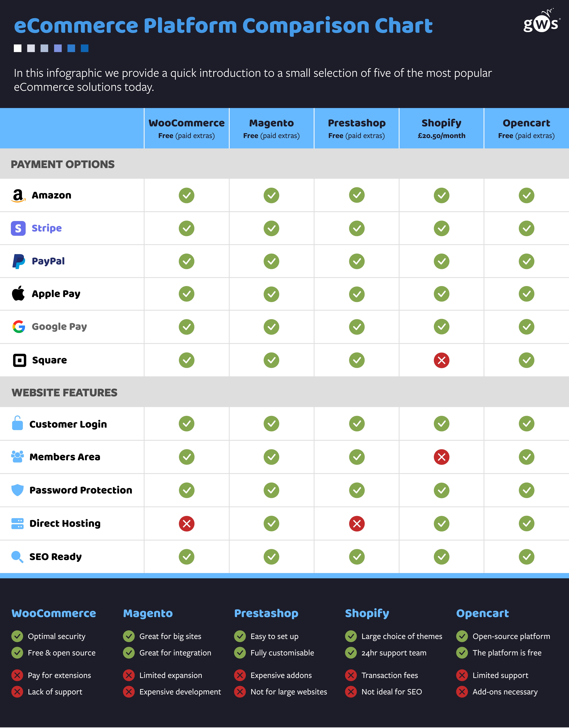Click the 'Pay for extensions' text

pyautogui.click(x=59, y=676)
